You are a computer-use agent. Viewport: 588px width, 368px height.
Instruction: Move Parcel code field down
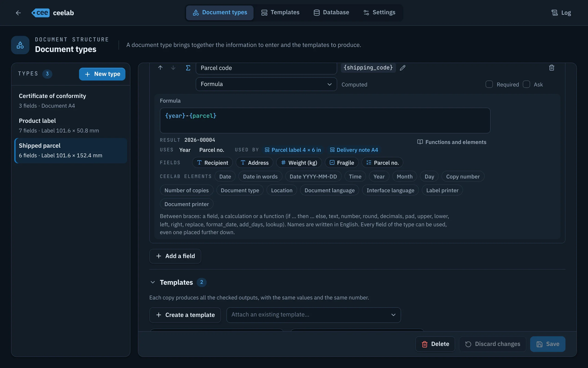[173, 68]
